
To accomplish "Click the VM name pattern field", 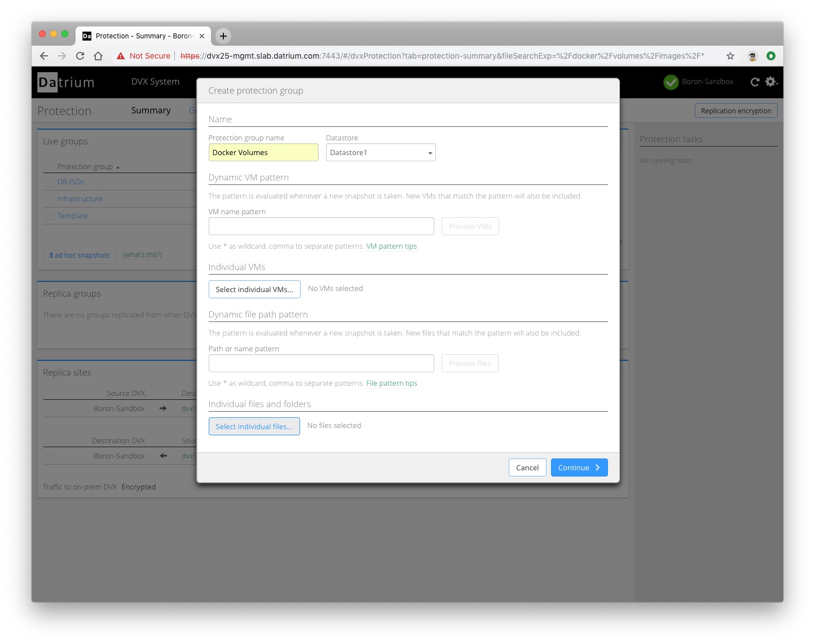I will (321, 226).
